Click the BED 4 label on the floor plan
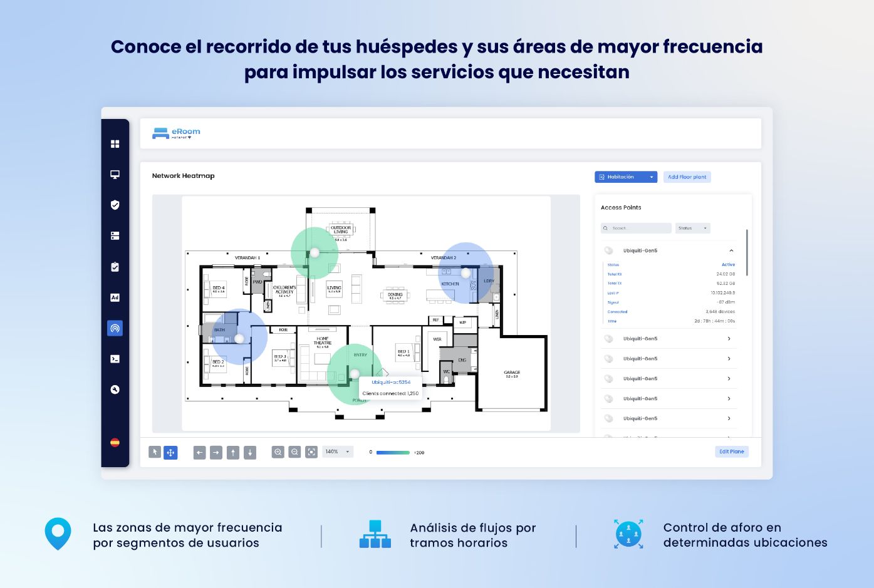 click(219, 289)
